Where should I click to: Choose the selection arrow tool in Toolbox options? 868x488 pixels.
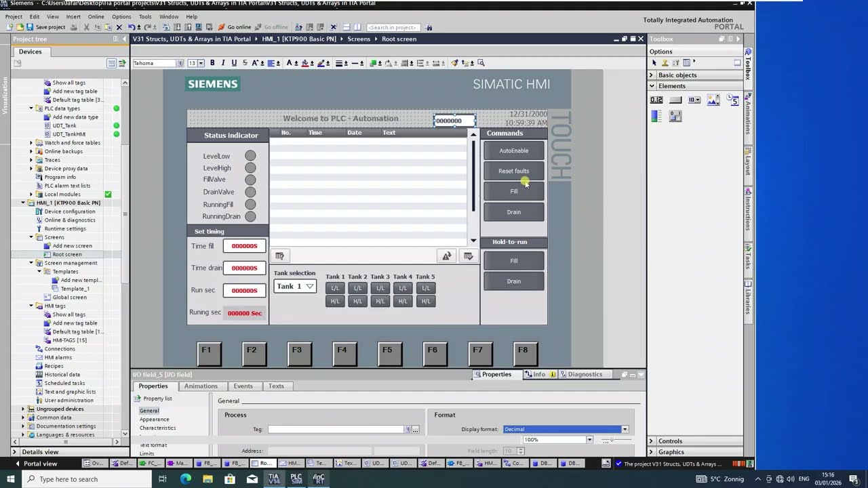(x=654, y=63)
